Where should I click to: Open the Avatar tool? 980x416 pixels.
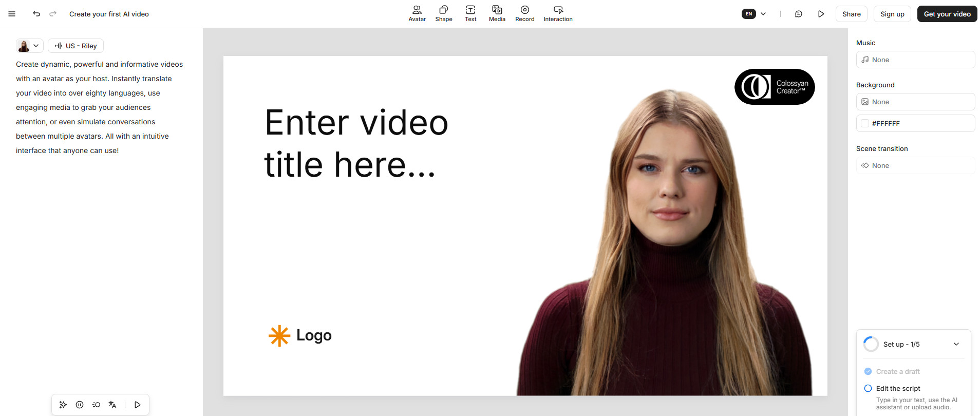pyautogui.click(x=417, y=13)
